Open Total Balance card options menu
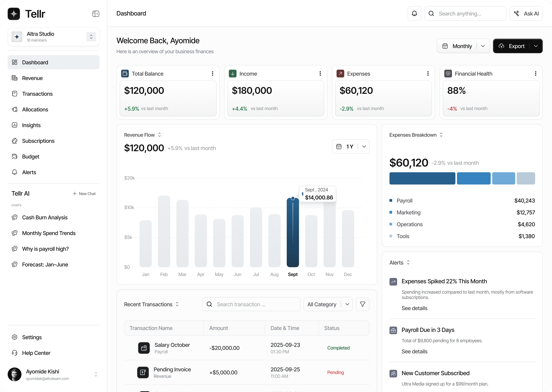The image size is (552, 392). [x=212, y=74]
